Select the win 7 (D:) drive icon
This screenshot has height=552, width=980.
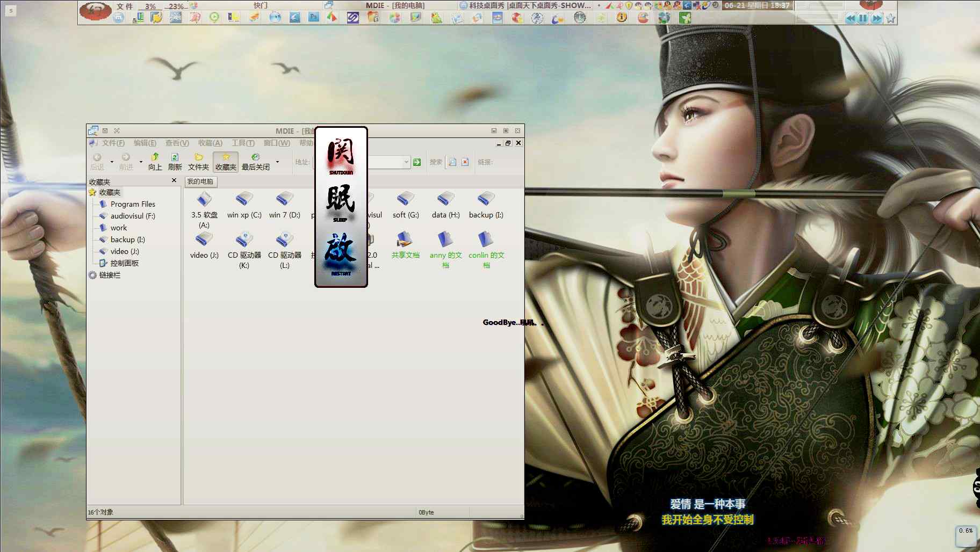click(285, 205)
